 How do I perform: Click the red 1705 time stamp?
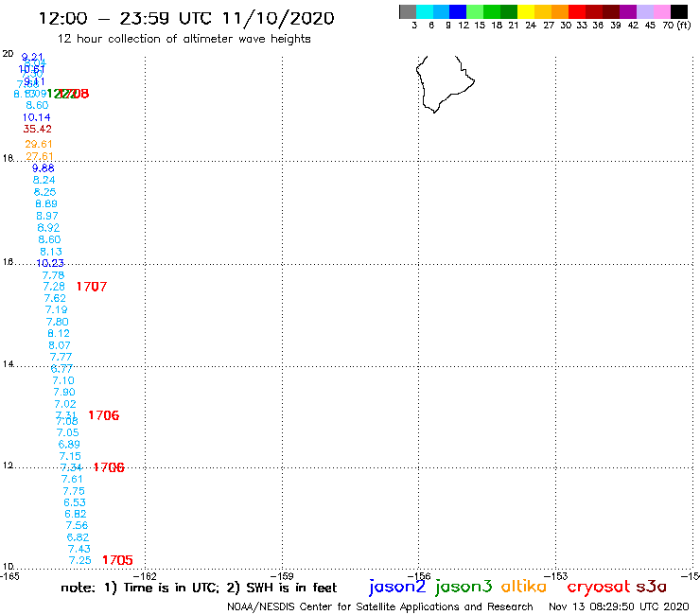[117, 560]
